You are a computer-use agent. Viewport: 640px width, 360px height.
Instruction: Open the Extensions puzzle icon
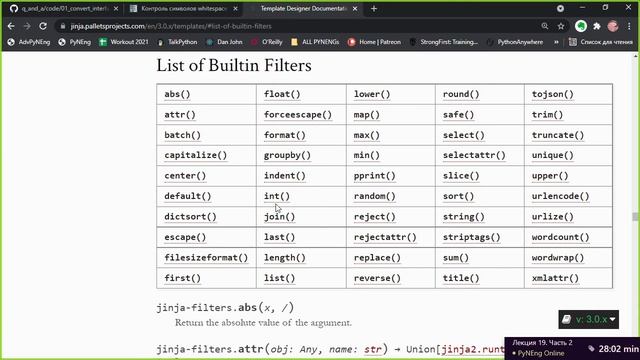click(597, 26)
